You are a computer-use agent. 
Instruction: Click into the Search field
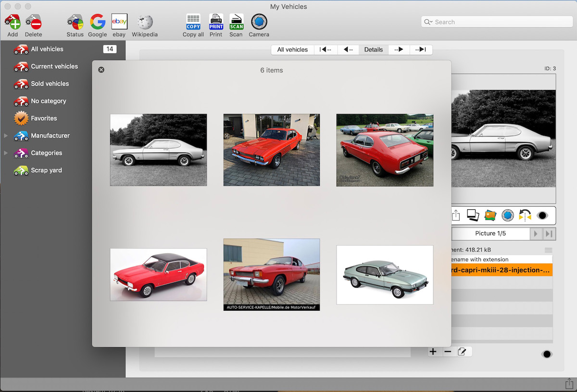click(x=497, y=22)
